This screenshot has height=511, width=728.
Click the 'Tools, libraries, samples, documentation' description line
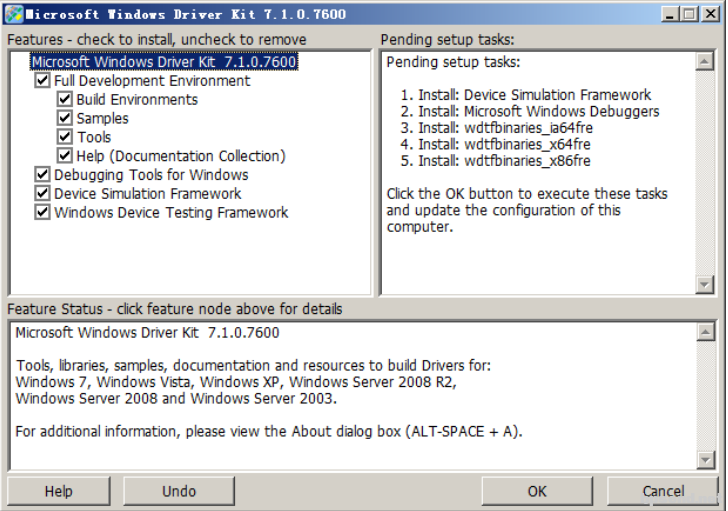(253, 366)
